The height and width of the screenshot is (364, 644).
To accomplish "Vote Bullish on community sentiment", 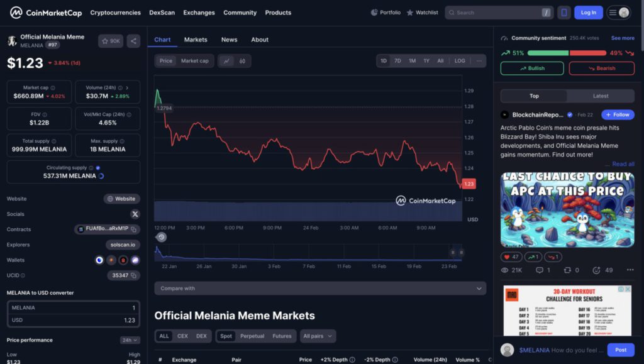I will point(532,69).
